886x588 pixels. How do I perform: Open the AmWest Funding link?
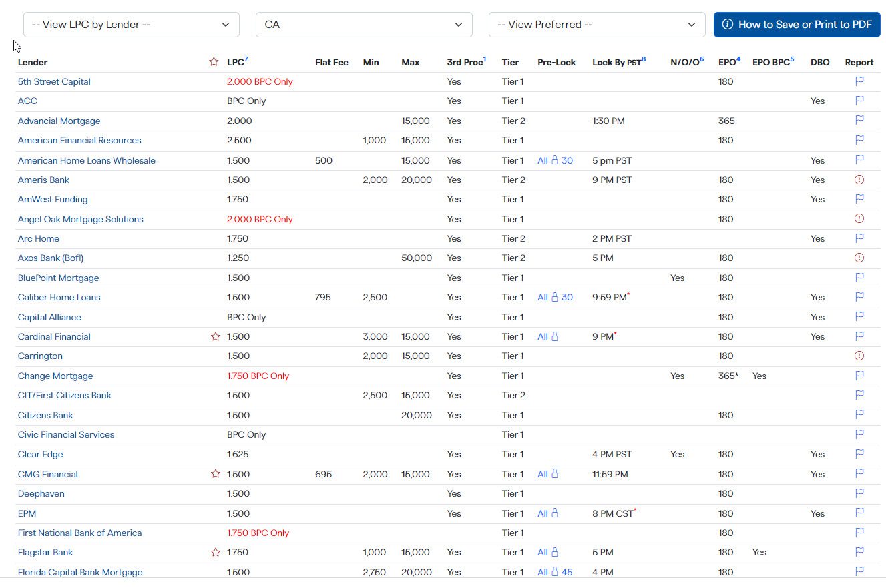coord(53,199)
